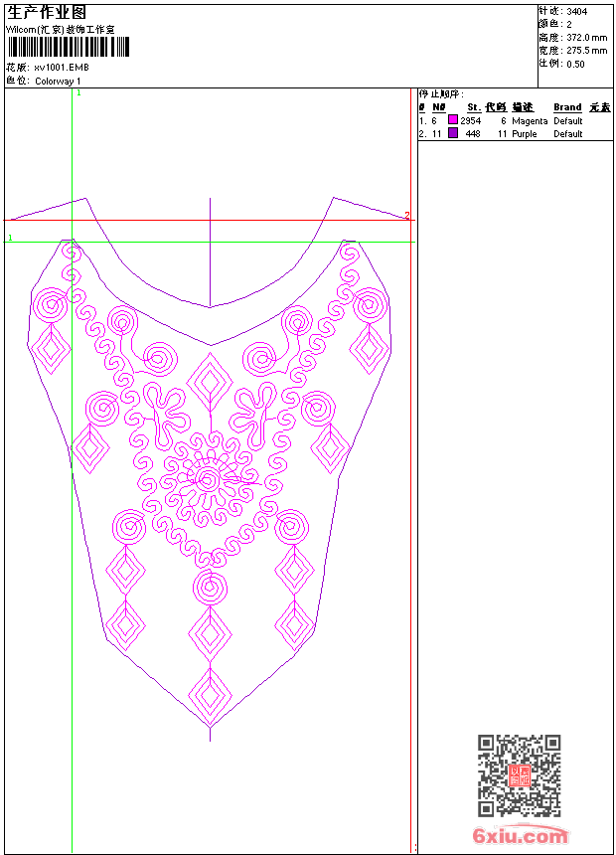Click the central spiral flower motif
The height and width of the screenshot is (855, 616).
(x=208, y=480)
